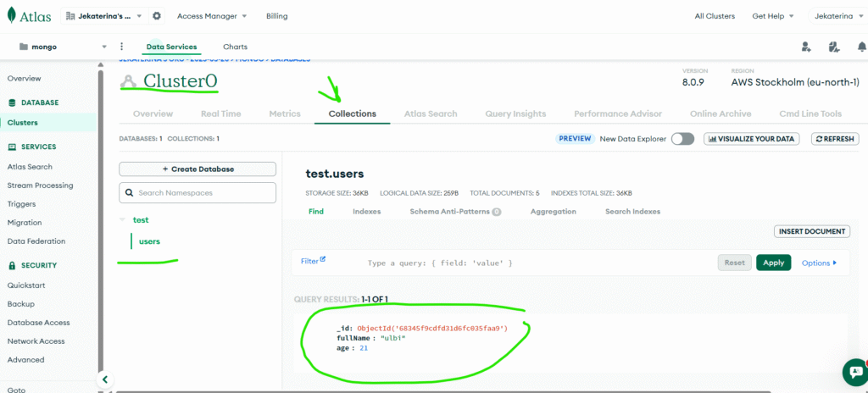Open the Search Indexes sub-tab
Screen dimensions: 868x393
pyautogui.click(x=632, y=212)
